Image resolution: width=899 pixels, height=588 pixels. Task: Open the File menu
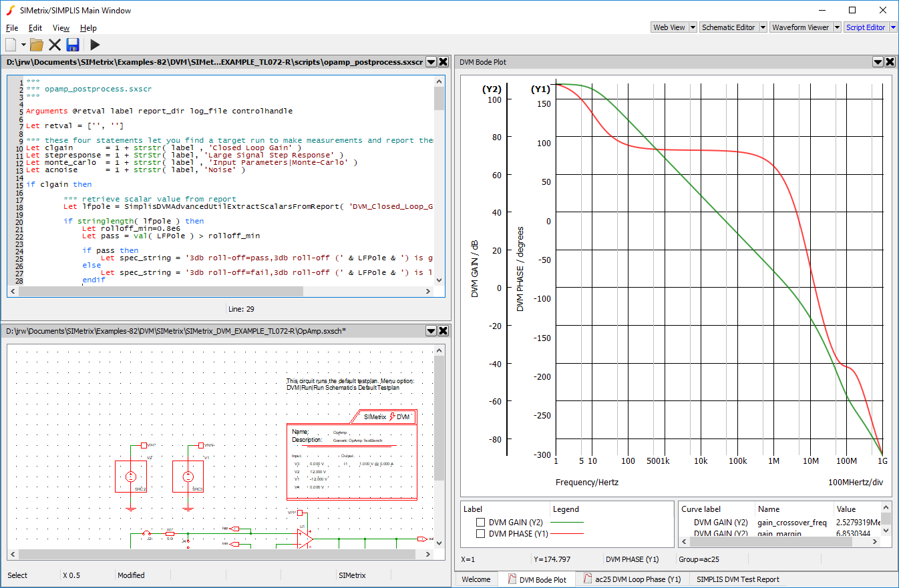12,28
